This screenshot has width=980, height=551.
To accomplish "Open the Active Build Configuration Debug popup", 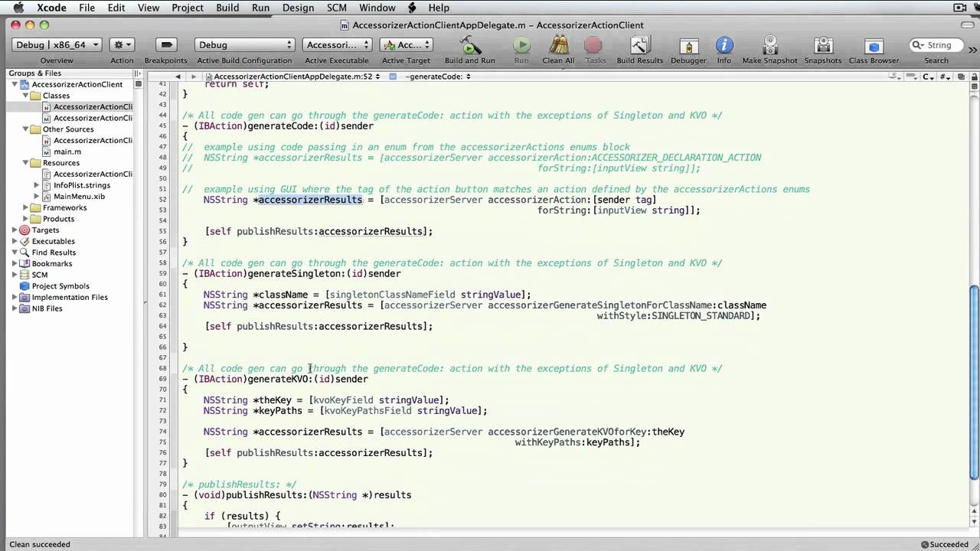I will tap(244, 45).
